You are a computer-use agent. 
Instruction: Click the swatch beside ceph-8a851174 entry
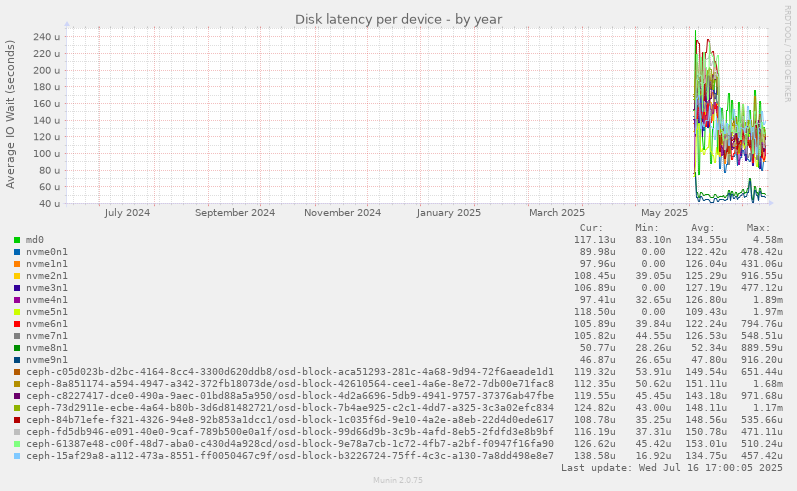pyautogui.click(x=17, y=384)
